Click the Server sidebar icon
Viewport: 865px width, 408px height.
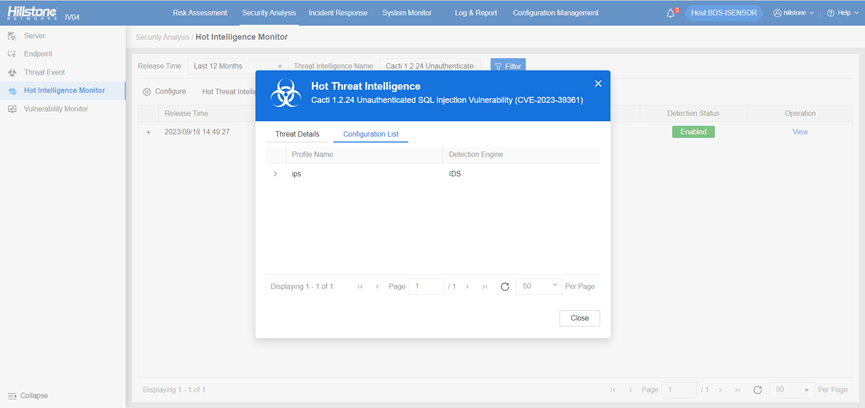click(12, 36)
